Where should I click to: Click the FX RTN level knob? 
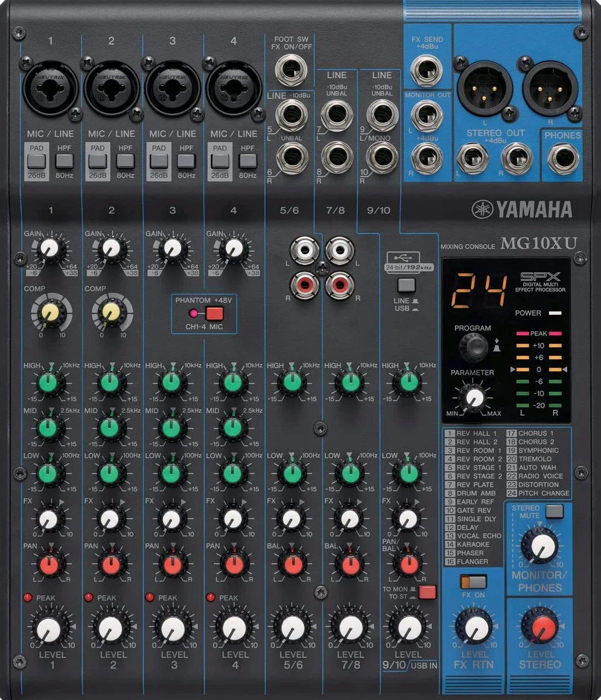click(475, 627)
